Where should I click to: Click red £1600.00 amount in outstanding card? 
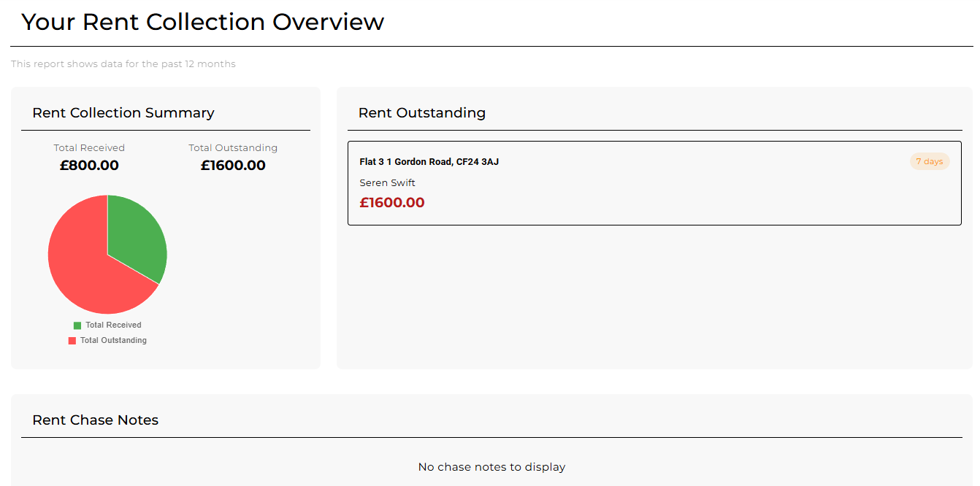click(392, 203)
